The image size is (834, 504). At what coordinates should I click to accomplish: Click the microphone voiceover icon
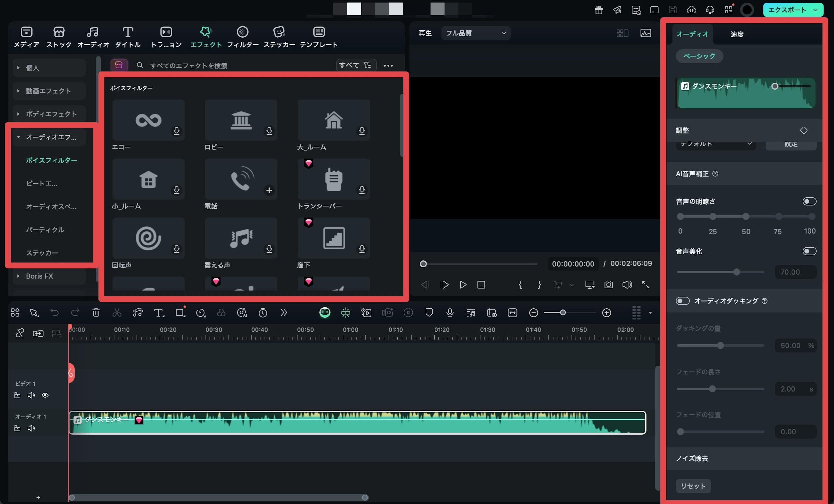(x=450, y=313)
